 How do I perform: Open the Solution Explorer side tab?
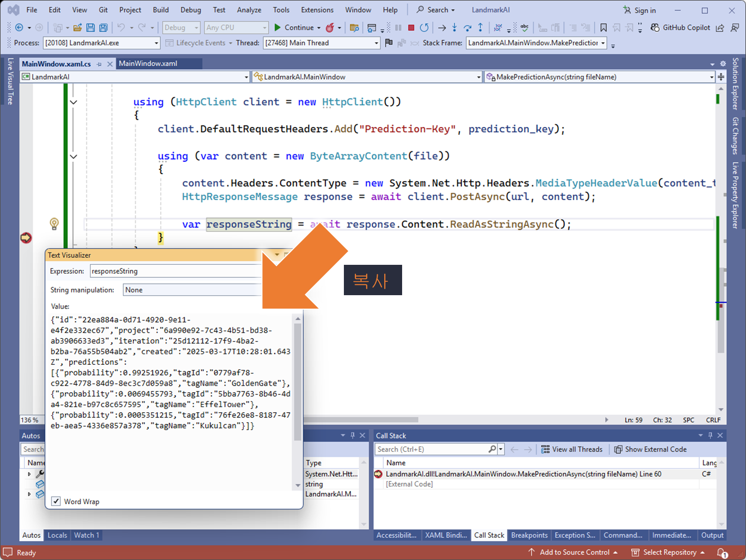point(735,83)
